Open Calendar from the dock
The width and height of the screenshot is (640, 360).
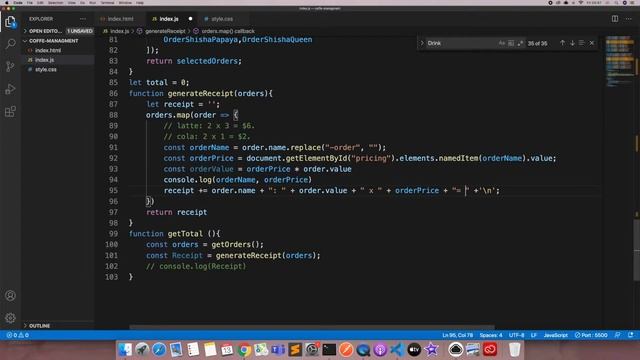227,349
